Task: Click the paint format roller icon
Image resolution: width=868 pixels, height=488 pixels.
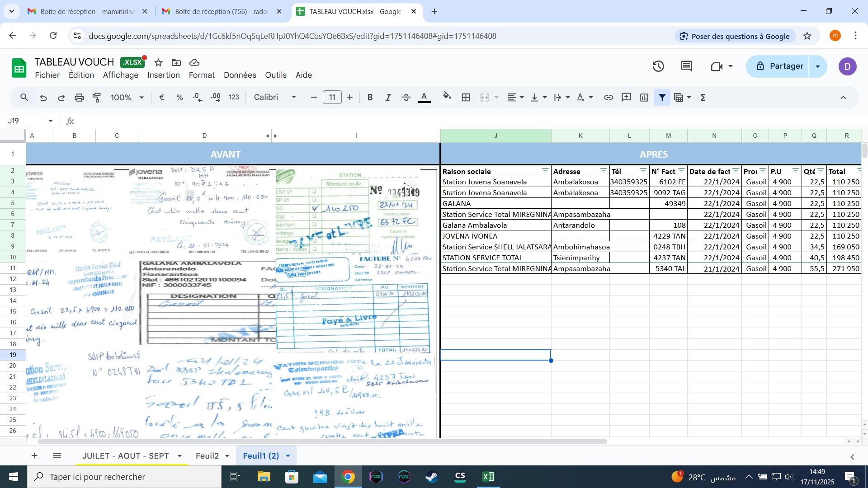Action: point(97,98)
